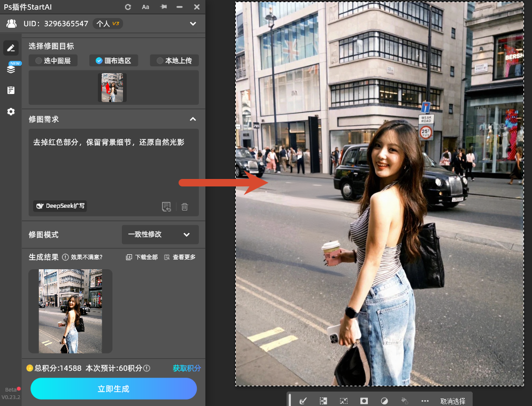Click the refresh icon in the title bar

click(x=129, y=7)
